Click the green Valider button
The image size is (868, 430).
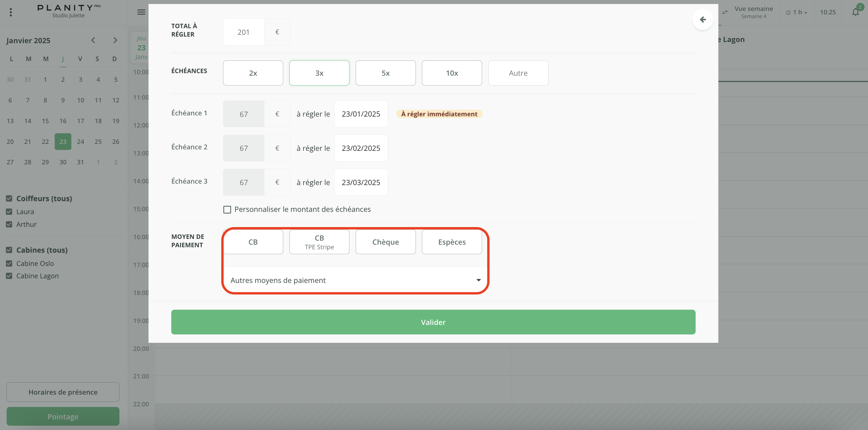pyautogui.click(x=433, y=322)
